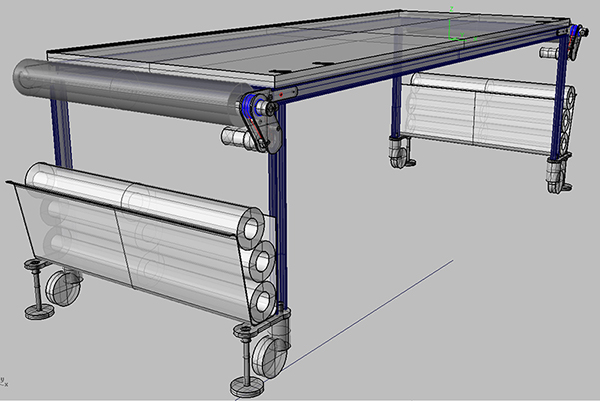Image resolution: width=600 pixels, height=401 pixels.
Task: Click the levelling foot under the nearest leg
Action: [243, 383]
